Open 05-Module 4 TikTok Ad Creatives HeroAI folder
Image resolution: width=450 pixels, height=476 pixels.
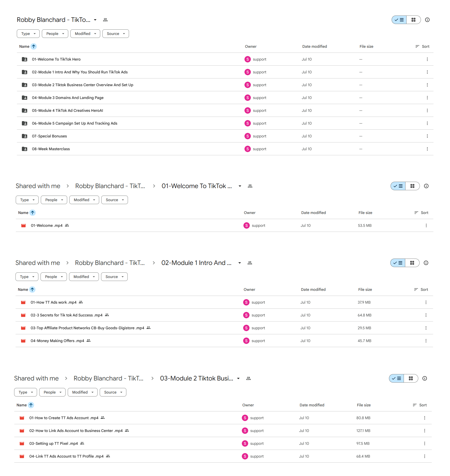click(x=67, y=110)
